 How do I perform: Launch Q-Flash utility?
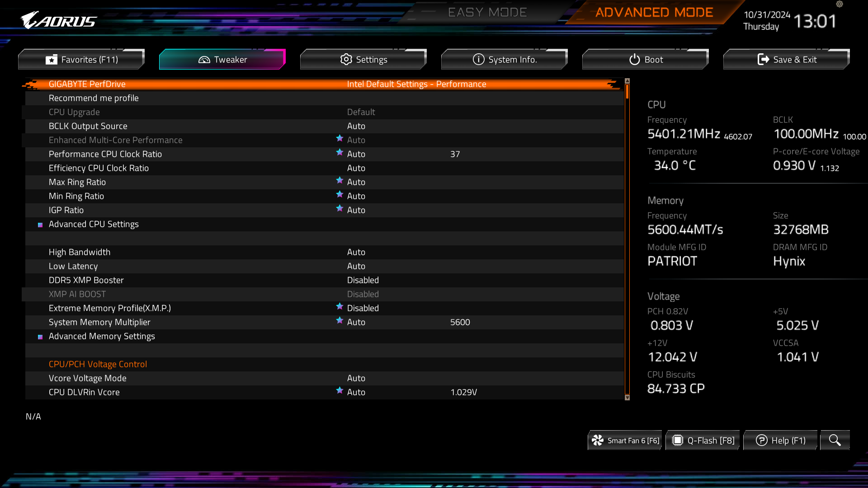pos(703,440)
